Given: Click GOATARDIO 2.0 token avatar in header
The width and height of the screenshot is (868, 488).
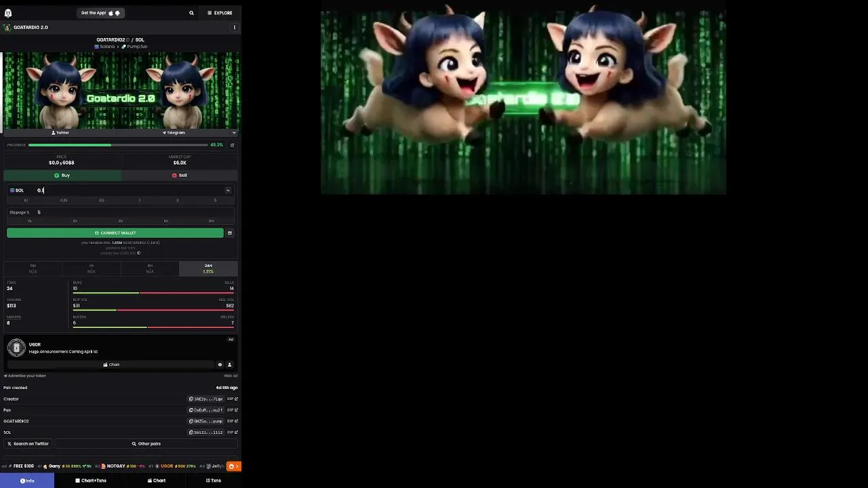Looking at the screenshot, I should point(7,28).
